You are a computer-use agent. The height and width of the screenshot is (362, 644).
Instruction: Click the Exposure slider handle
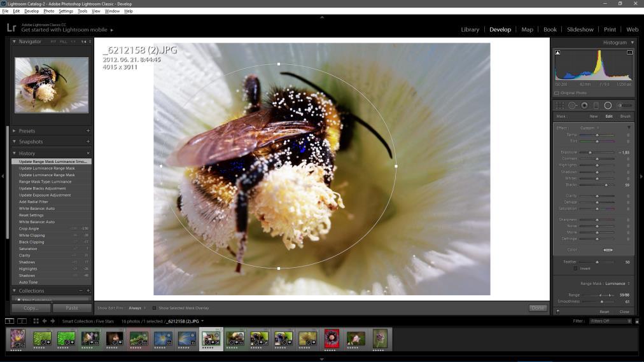point(590,152)
